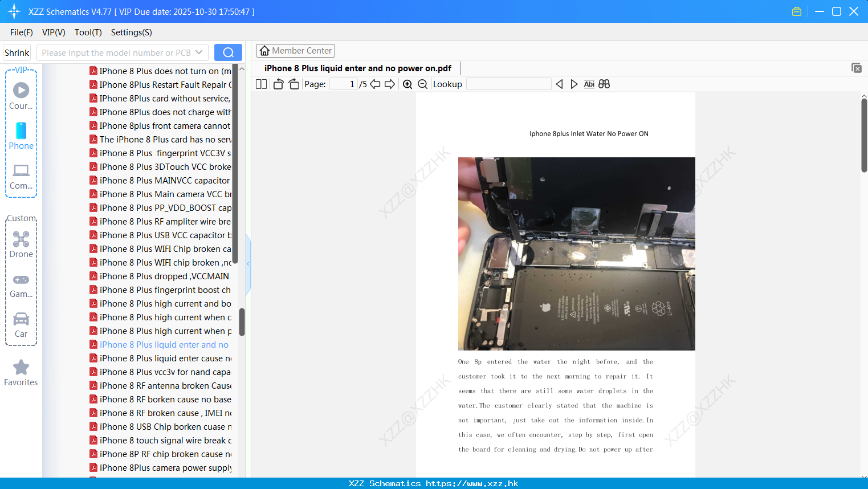
Task: Select the Game console category in sidebar
Action: point(21,286)
